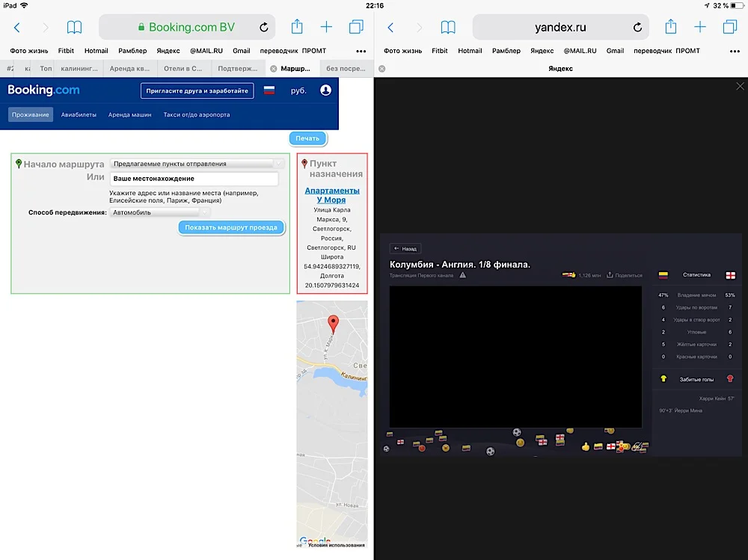Click the map destination pin
748x560 pixels.
click(334, 324)
